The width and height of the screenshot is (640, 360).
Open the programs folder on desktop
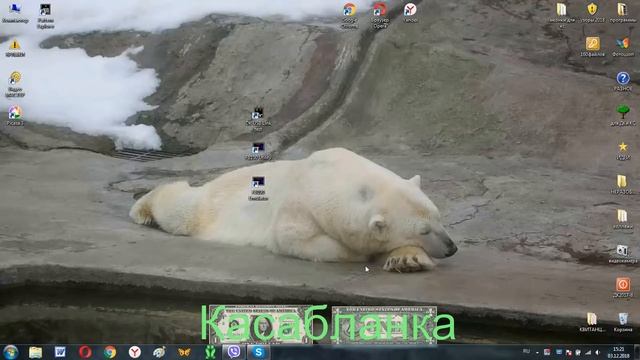[x=622, y=12]
